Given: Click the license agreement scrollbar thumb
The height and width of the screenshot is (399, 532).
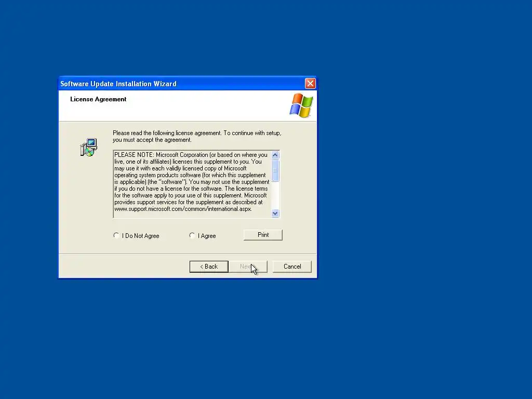Looking at the screenshot, I should (x=275, y=170).
